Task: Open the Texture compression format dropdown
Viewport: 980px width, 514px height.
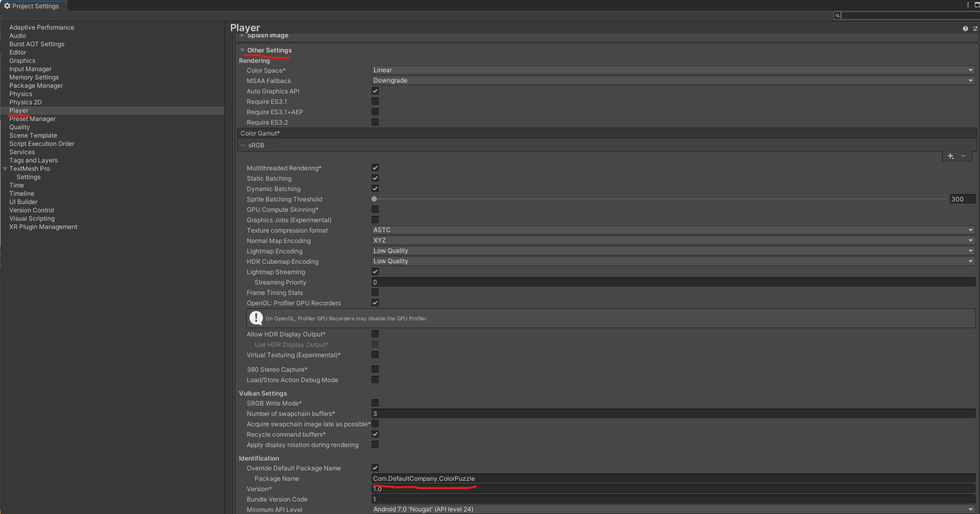Action: (673, 230)
